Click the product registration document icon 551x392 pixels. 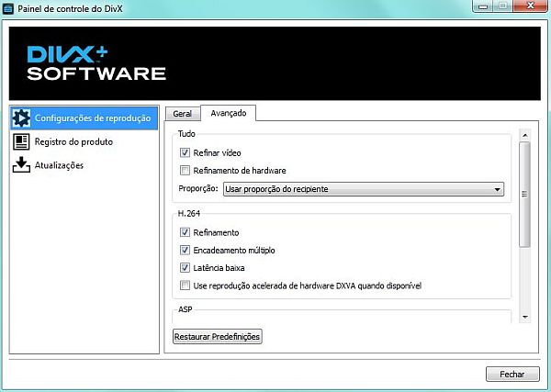tap(21, 142)
